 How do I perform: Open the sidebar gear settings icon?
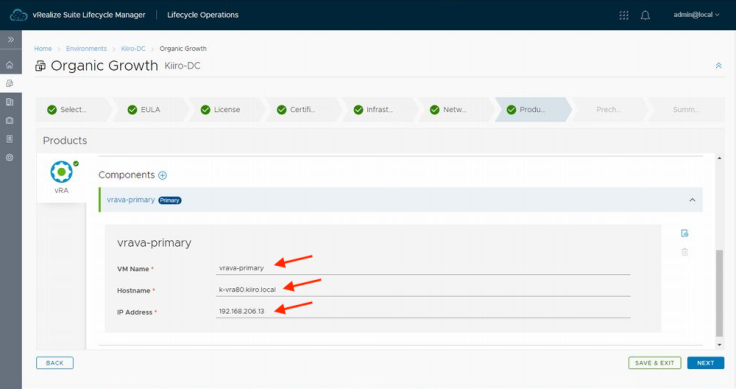[10, 158]
